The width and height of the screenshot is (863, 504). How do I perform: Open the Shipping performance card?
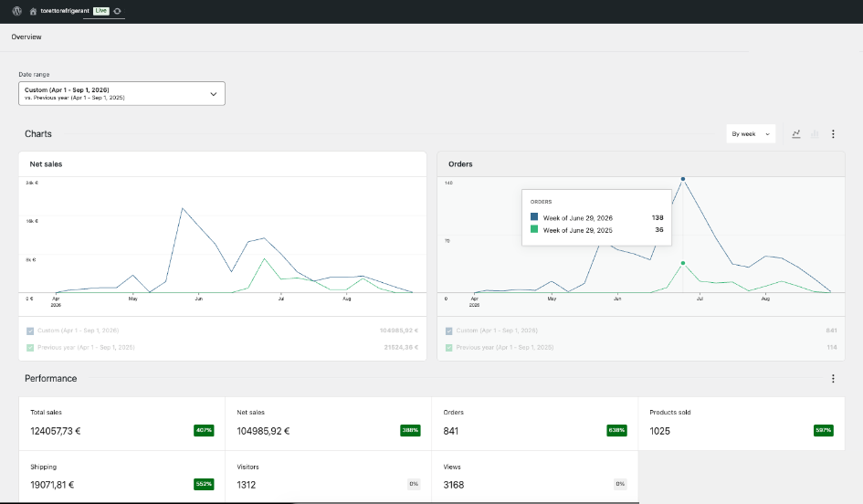[121, 477]
